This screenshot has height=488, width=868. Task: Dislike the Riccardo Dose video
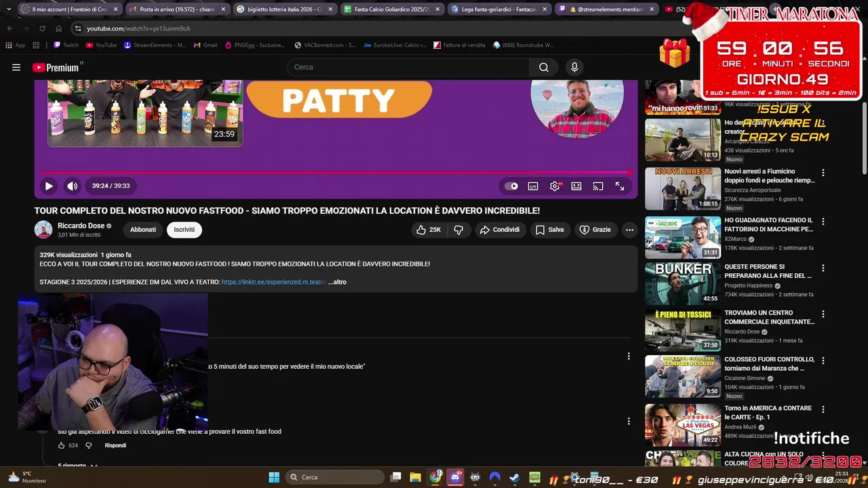458,230
